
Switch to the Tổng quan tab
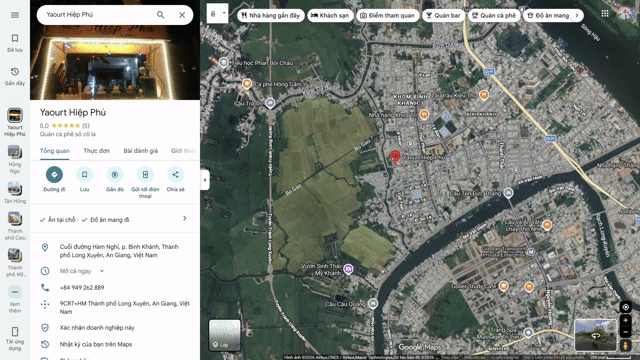55,151
